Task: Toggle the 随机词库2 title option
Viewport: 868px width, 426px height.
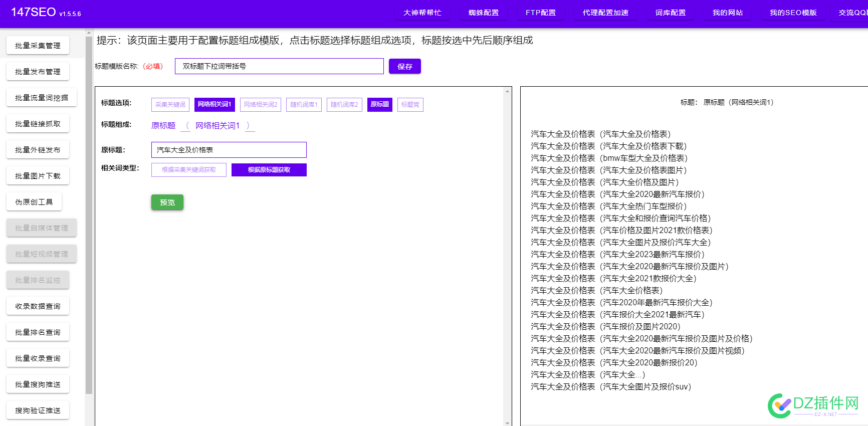Action: click(344, 104)
